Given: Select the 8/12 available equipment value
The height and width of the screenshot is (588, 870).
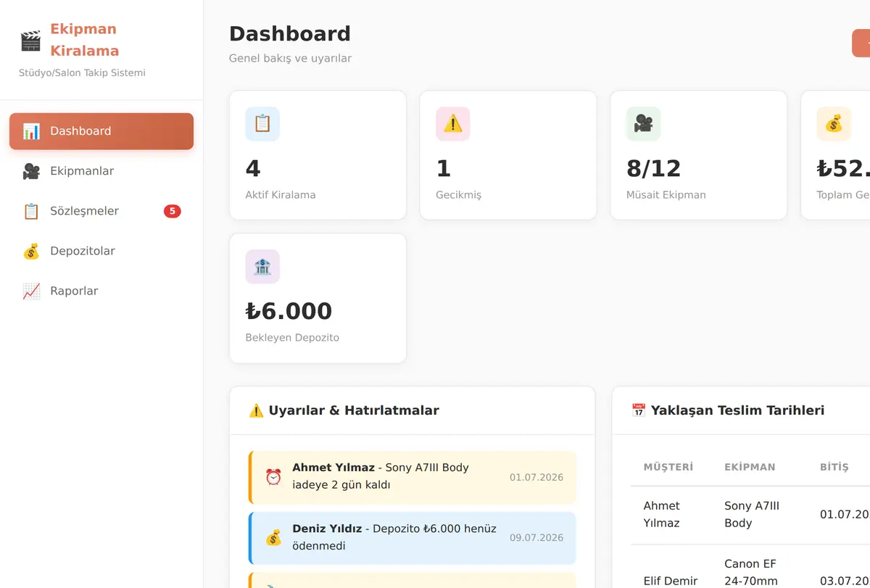Looking at the screenshot, I should click(654, 169).
